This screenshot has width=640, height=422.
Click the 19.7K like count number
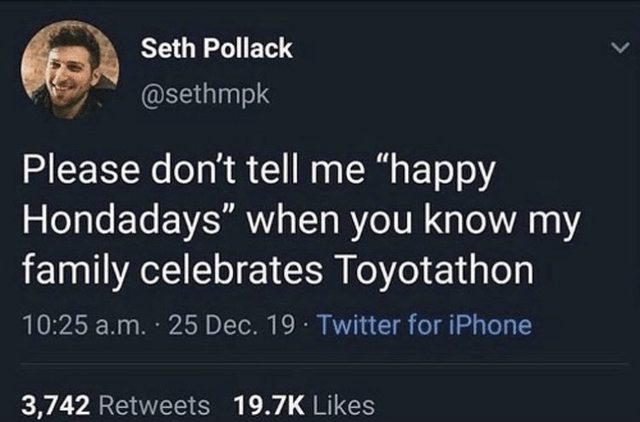coord(269,405)
